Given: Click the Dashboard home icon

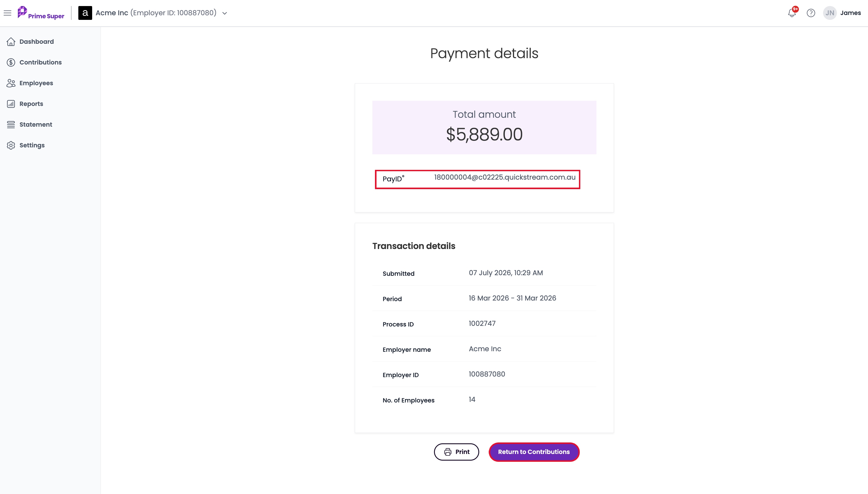Looking at the screenshot, I should coord(11,42).
